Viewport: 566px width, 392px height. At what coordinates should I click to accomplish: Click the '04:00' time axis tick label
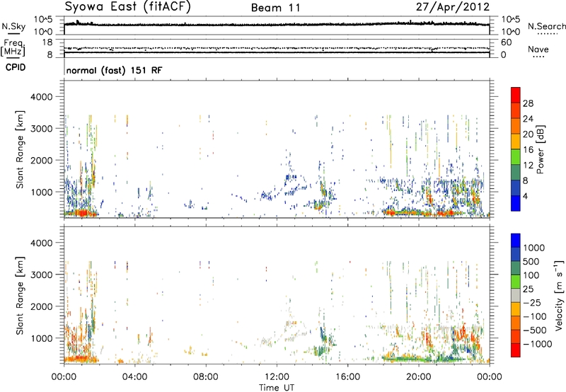pos(134,377)
